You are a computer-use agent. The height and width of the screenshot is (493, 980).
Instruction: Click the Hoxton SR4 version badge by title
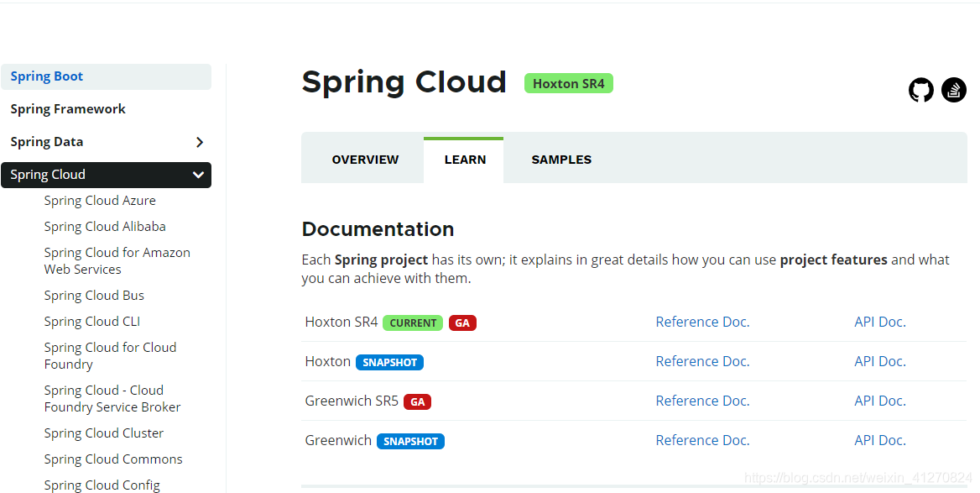pos(569,83)
